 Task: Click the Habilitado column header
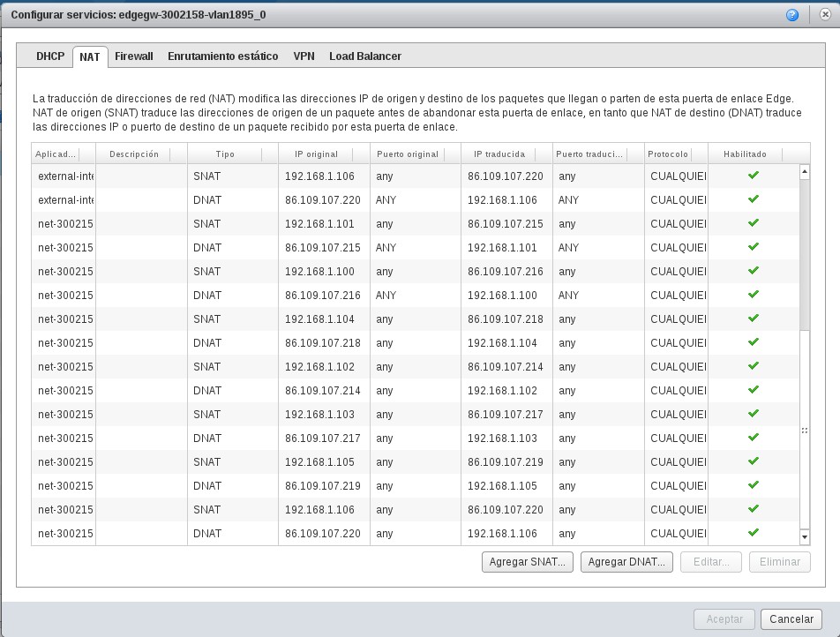click(x=745, y=154)
